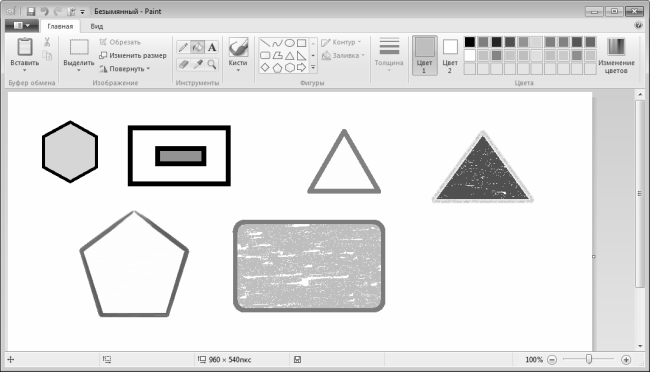
Task: Click the Save icon in title bar
Action: point(31,11)
